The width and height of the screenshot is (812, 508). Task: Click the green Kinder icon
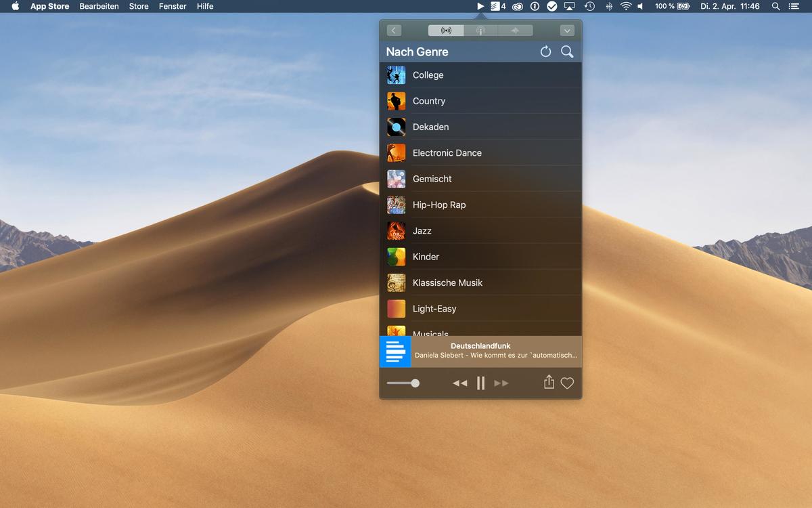point(397,257)
